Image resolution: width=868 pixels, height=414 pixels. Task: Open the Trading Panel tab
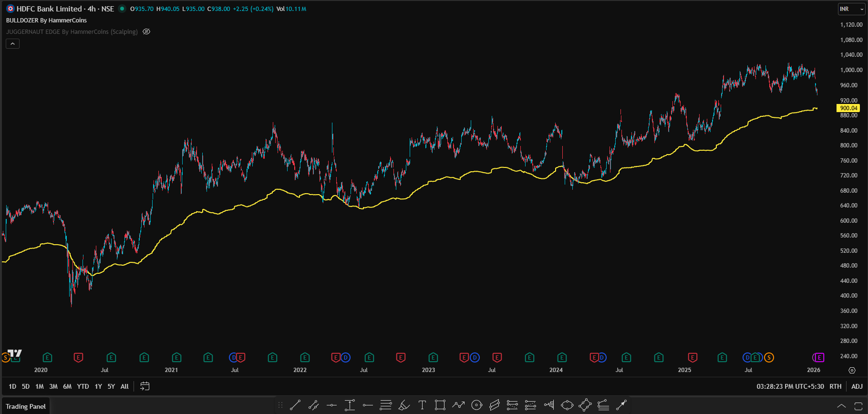[x=26, y=406]
